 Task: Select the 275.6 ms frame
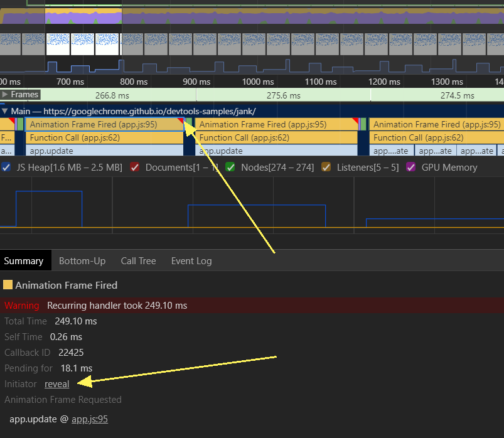(x=283, y=95)
